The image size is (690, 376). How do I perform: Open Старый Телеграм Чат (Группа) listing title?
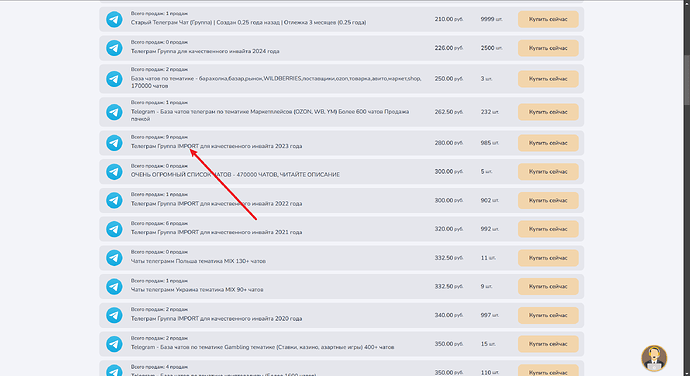[248, 22]
